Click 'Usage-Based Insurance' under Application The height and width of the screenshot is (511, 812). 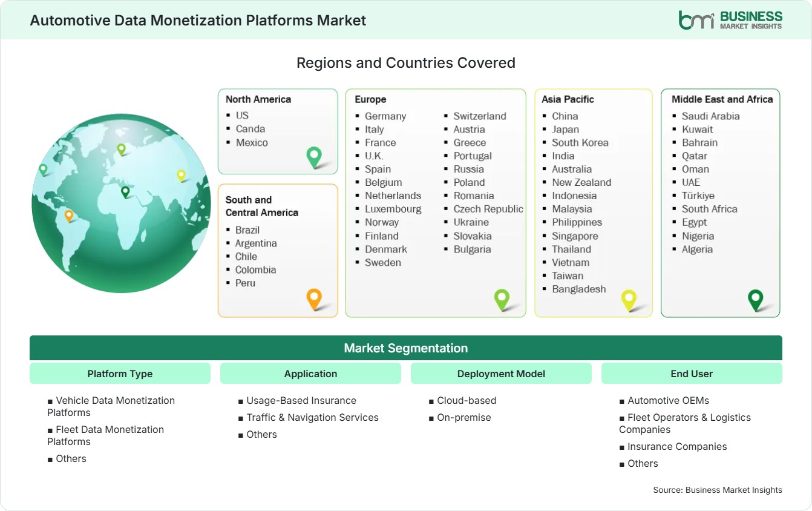click(297, 401)
